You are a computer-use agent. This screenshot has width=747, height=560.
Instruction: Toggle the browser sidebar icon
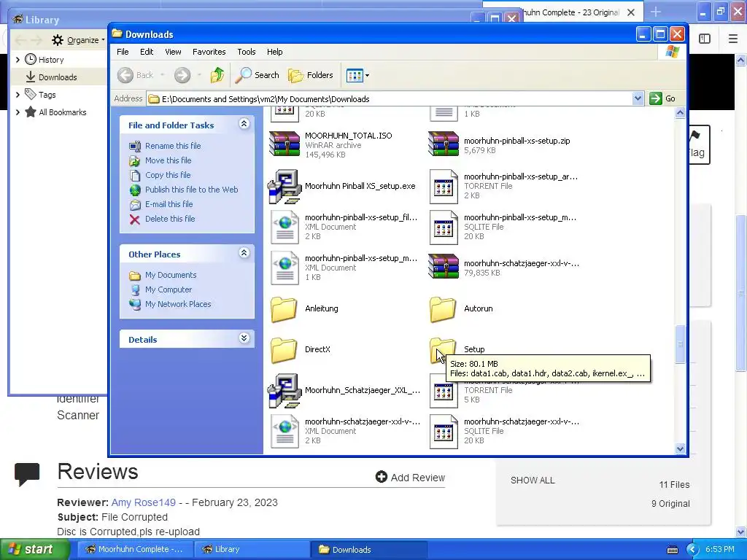point(705,39)
